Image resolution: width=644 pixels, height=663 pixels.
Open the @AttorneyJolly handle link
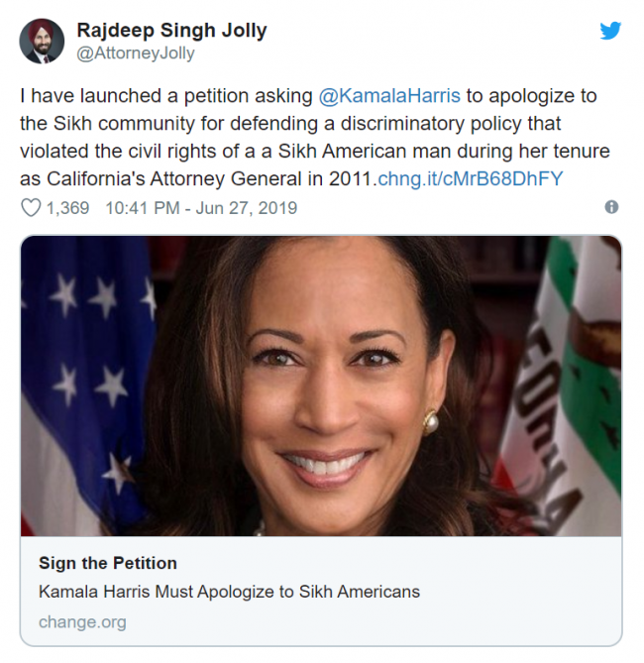pos(136,54)
